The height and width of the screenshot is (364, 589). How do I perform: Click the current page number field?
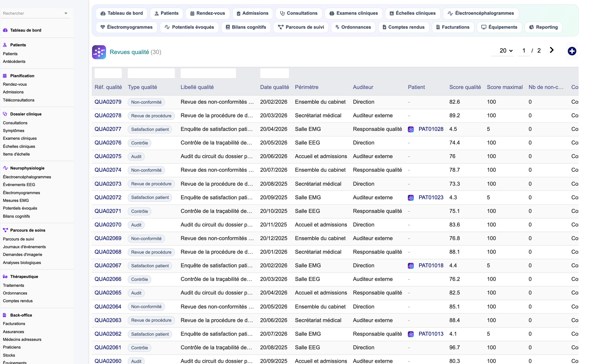pos(524,50)
